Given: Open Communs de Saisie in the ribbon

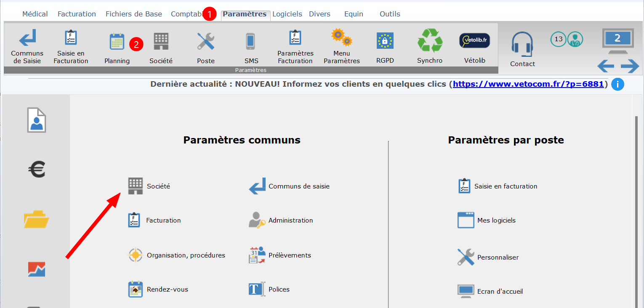Looking at the screenshot, I should tap(27, 46).
